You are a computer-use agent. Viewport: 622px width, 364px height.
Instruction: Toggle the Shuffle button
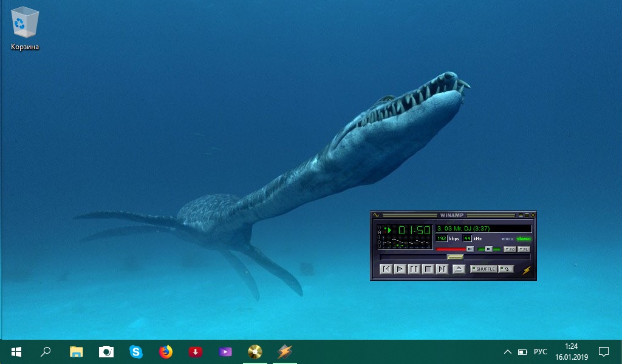pos(484,269)
